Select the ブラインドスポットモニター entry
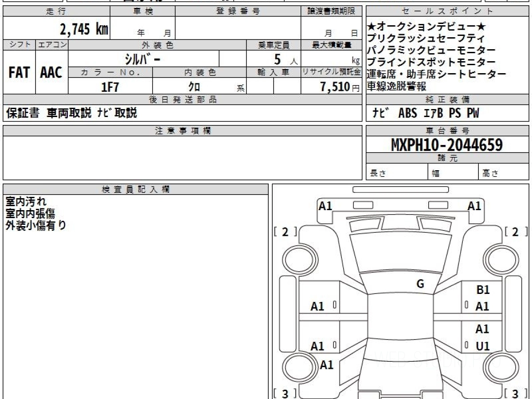532x399 pixels. 431,63
